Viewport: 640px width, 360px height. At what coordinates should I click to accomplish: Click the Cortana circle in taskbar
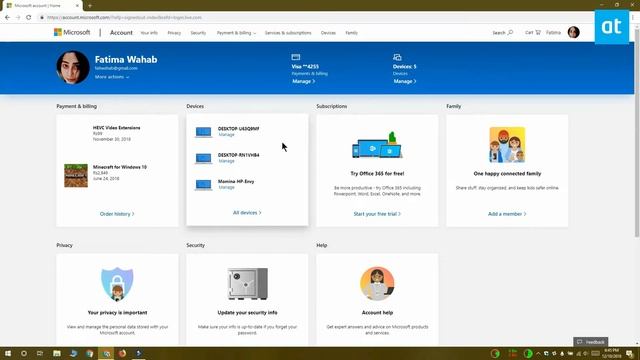(x=24, y=353)
